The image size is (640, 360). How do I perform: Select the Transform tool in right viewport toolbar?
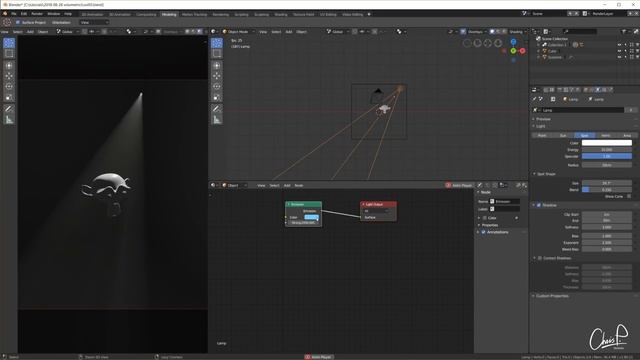pos(217,65)
